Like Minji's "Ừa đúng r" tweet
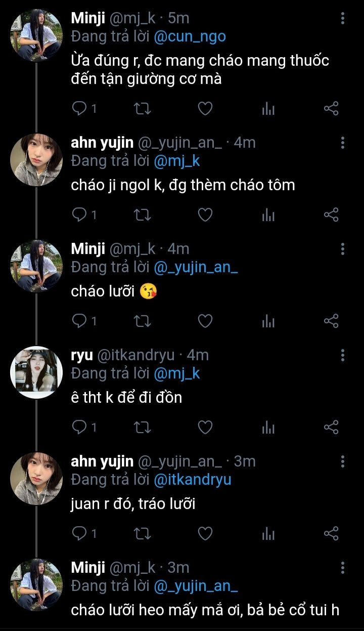 point(205,109)
